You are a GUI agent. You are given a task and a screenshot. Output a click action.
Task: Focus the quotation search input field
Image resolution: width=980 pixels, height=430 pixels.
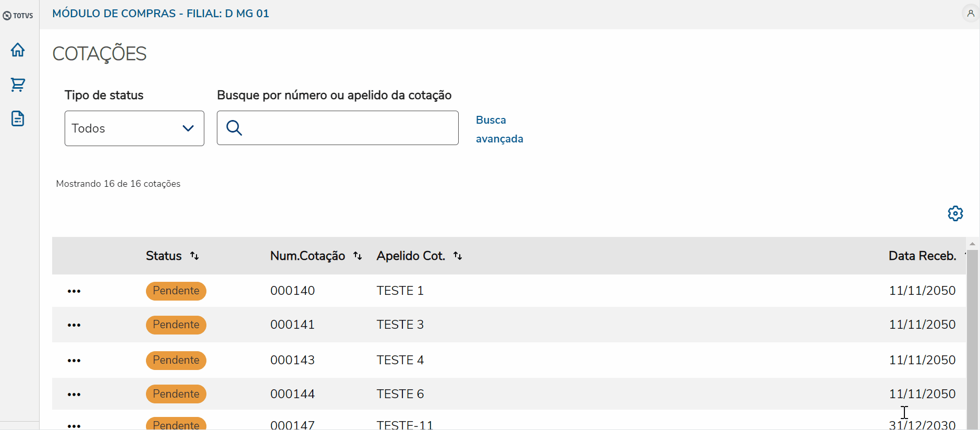point(349,128)
